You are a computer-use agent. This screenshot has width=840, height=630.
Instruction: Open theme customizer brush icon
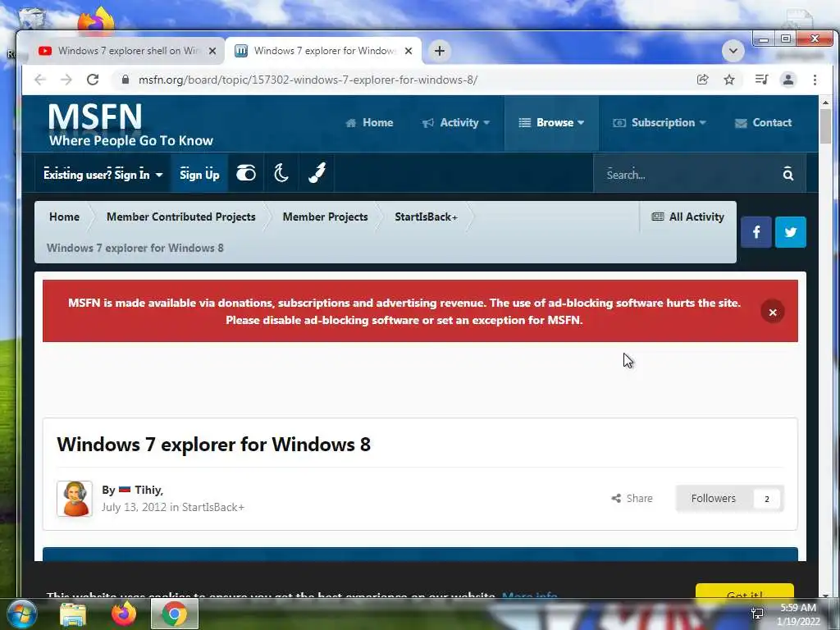point(317,173)
